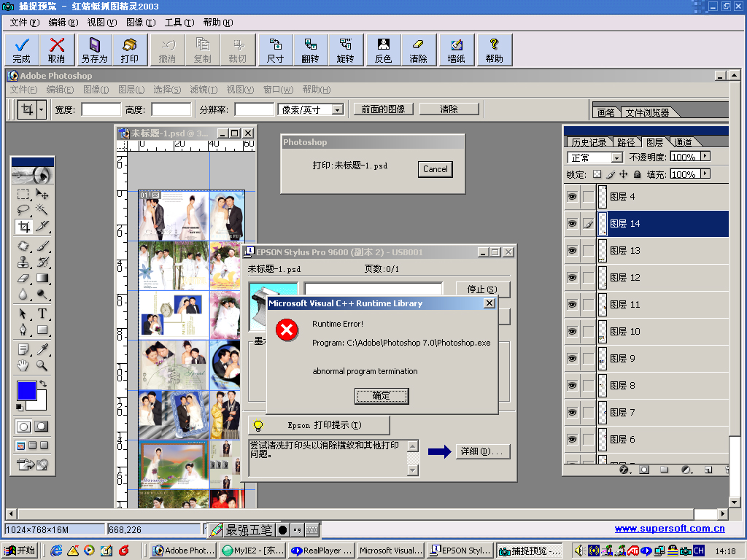The height and width of the screenshot is (560, 747).
Task: Open the 图像(I) menu in capture preview
Action: coord(141,23)
